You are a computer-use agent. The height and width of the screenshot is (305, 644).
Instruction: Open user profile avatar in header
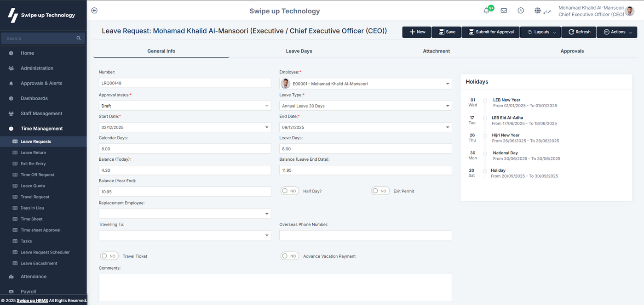tap(630, 11)
